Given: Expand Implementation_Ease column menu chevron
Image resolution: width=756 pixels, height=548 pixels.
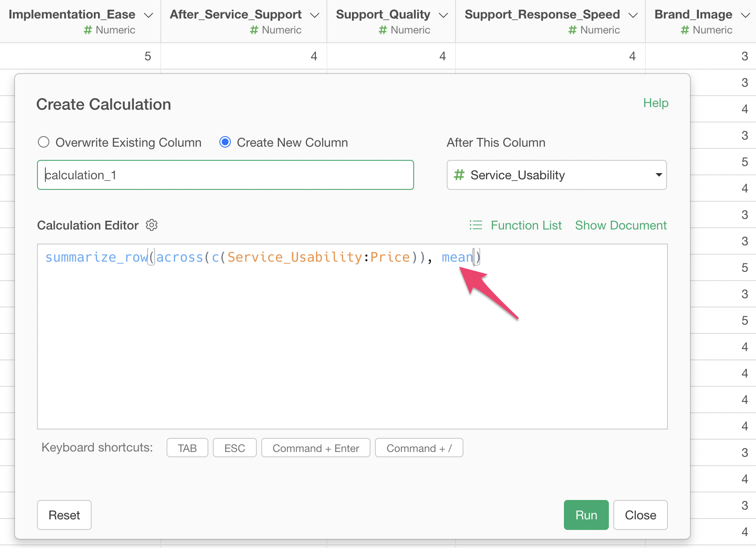Looking at the screenshot, I should coord(149,15).
